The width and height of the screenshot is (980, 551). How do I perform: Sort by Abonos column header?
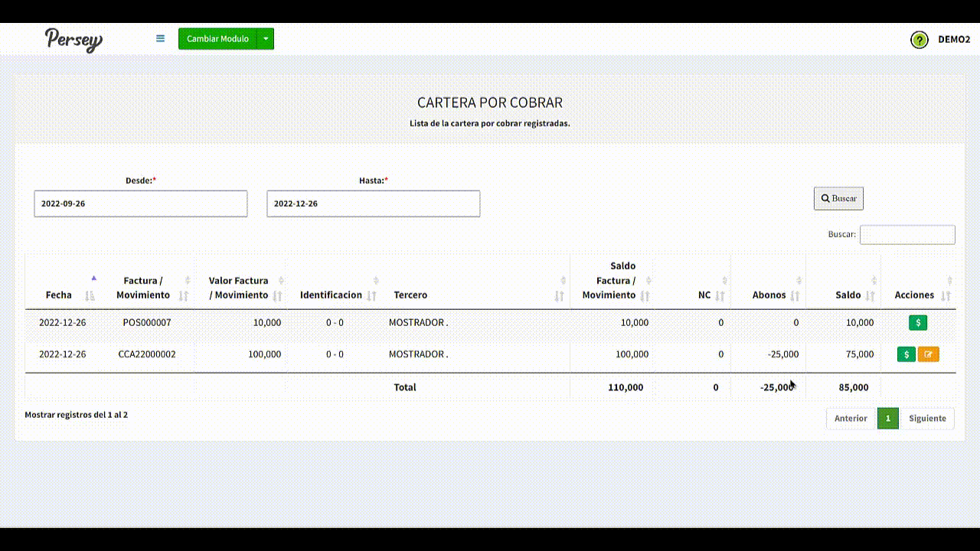(769, 295)
